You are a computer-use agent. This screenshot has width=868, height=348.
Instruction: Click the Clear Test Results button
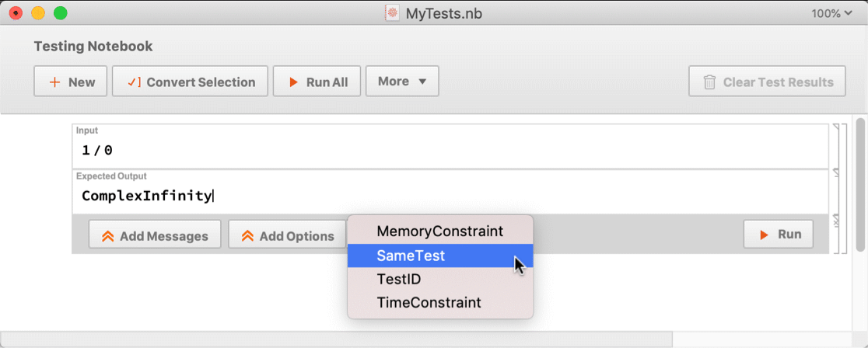[767, 82]
